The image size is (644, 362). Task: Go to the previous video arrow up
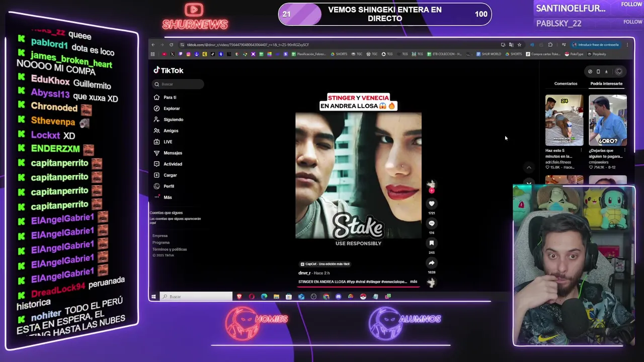click(x=528, y=167)
